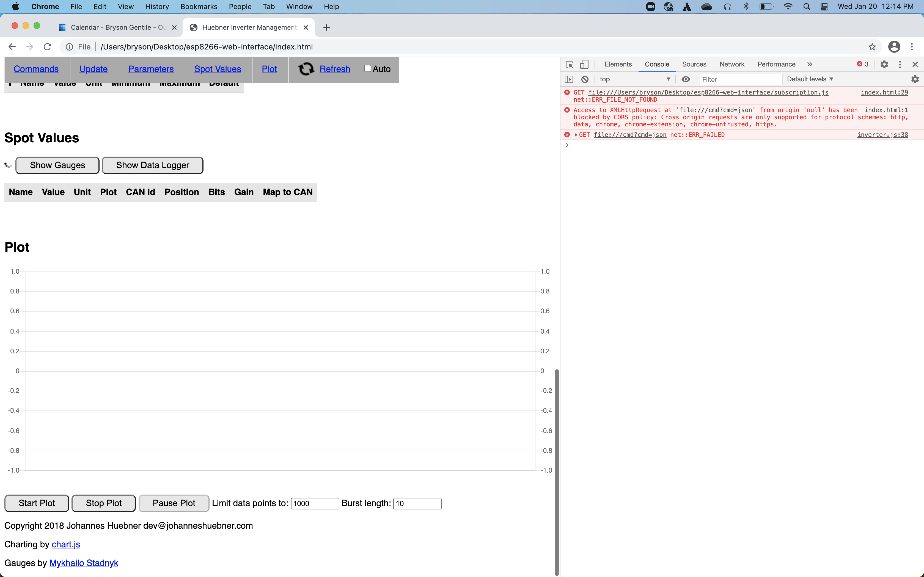This screenshot has height=577, width=924.
Task: Bookmark this page with the star icon
Action: point(872,46)
